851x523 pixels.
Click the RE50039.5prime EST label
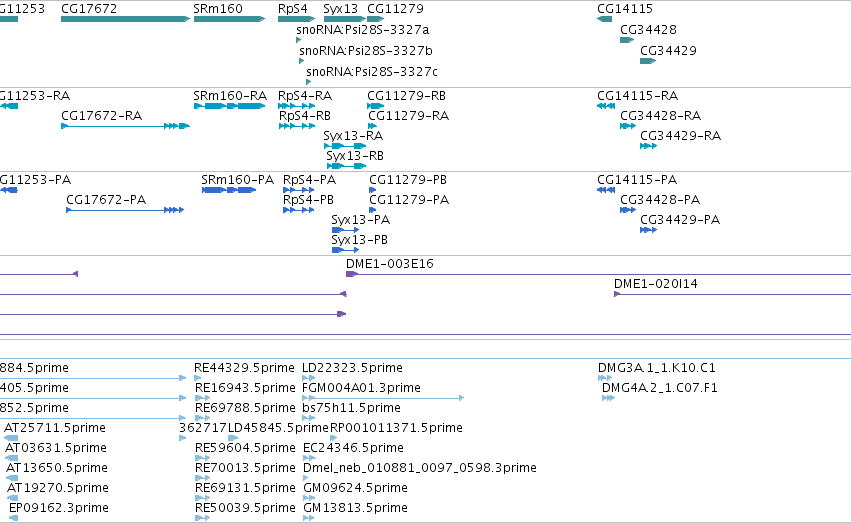coord(245,508)
